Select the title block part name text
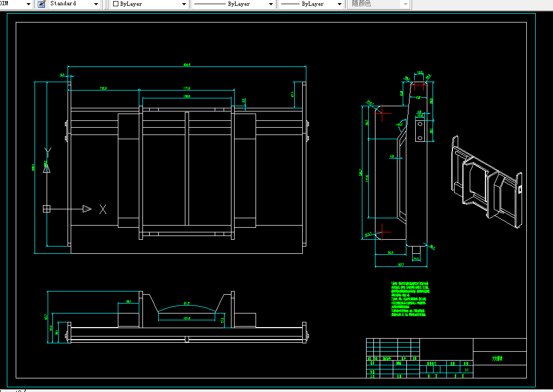The image size is (553, 392). [x=497, y=358]
